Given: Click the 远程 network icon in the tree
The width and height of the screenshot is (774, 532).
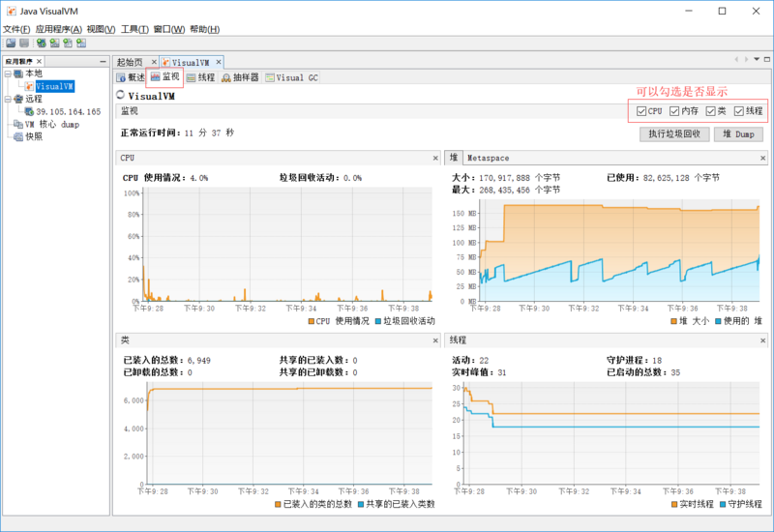Looking at the screenshot, I should pos(18,99).
